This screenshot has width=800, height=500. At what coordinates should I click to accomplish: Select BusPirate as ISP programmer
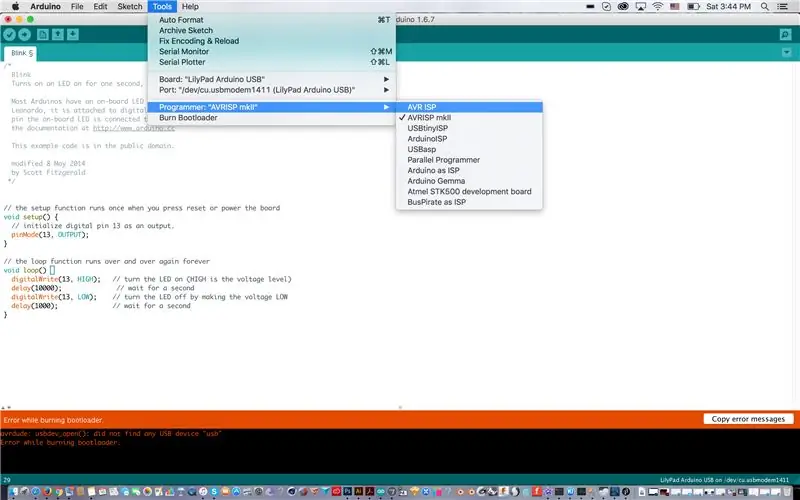tap(469, 202)
